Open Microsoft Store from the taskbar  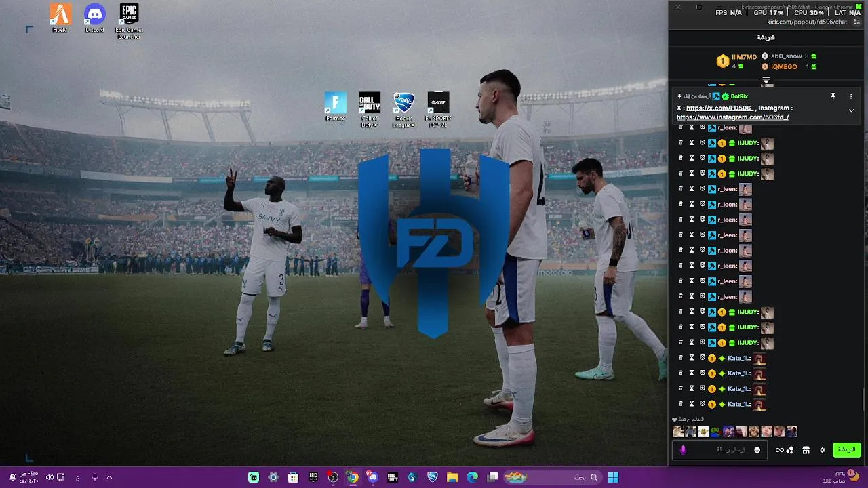[x=293, y=477]
